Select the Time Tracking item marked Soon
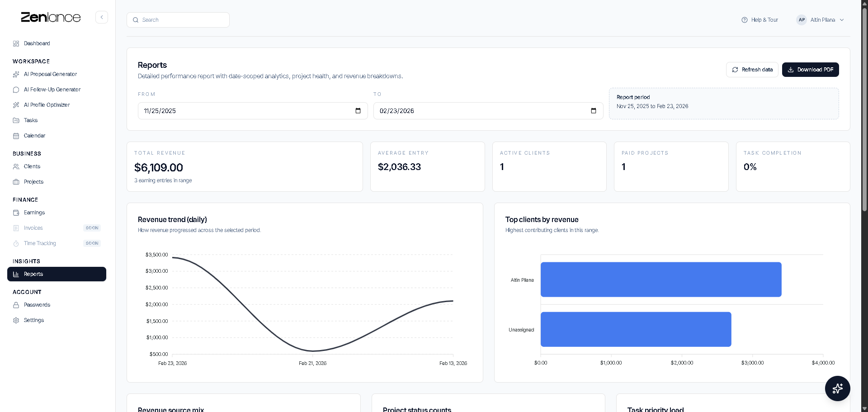This screenshot has height=412, width=868. 40,243
